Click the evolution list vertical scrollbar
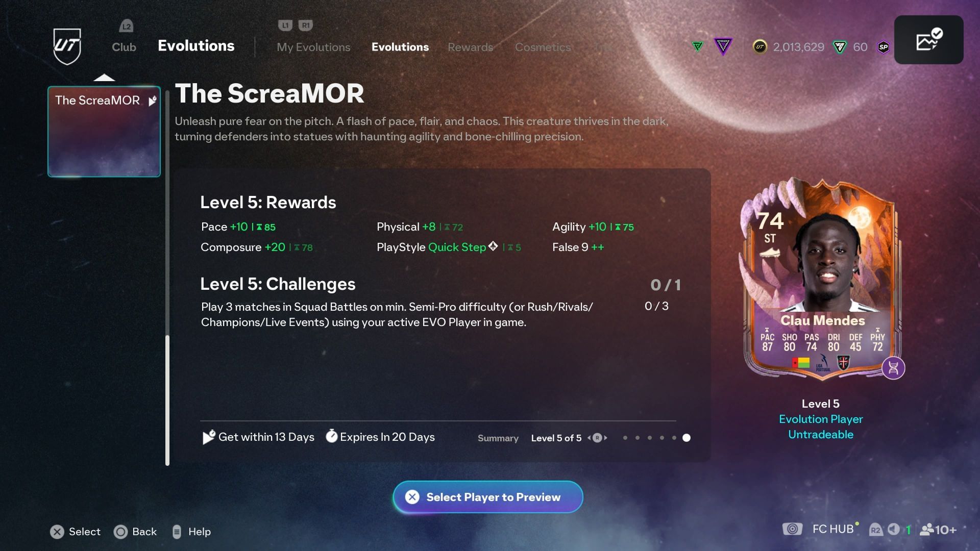 tap(167, 400)
